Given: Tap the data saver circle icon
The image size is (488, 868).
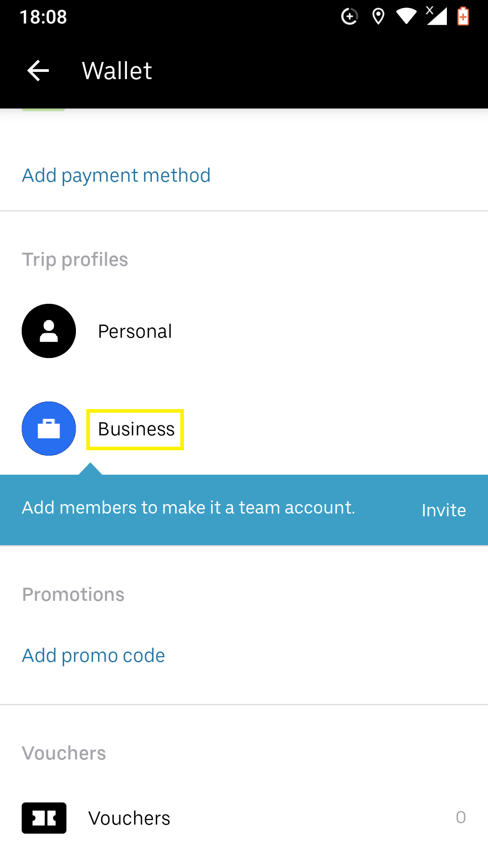Looking at the screenshot, I should tap(349, 17).
